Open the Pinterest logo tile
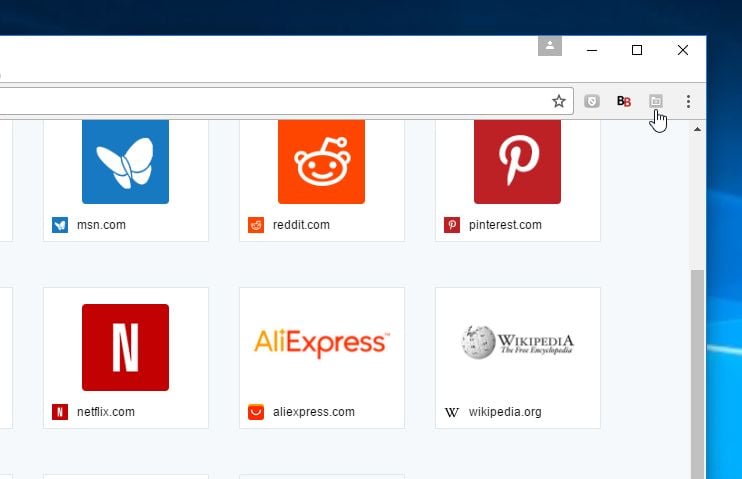The height and width of the screenshot is (479, 742). click(517, 161)
